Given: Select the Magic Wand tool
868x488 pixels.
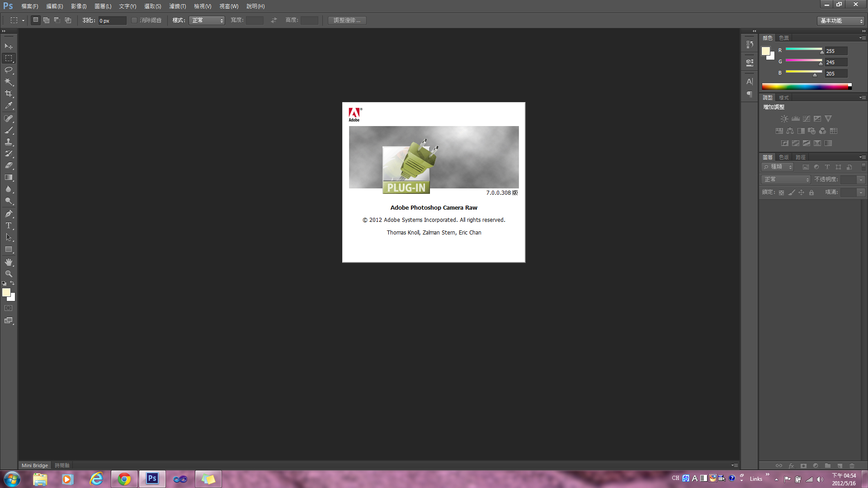Looking at the screenshot, I should (9, 82).
